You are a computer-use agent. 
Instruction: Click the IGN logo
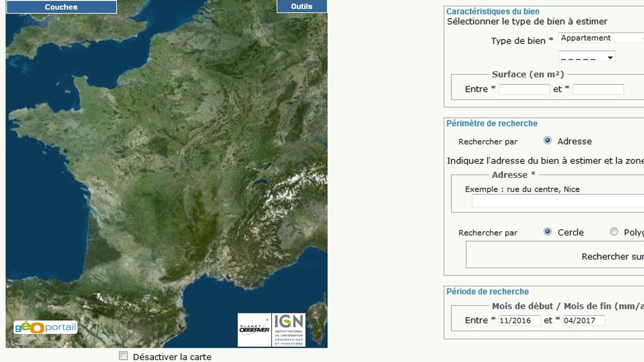point(289,330)
